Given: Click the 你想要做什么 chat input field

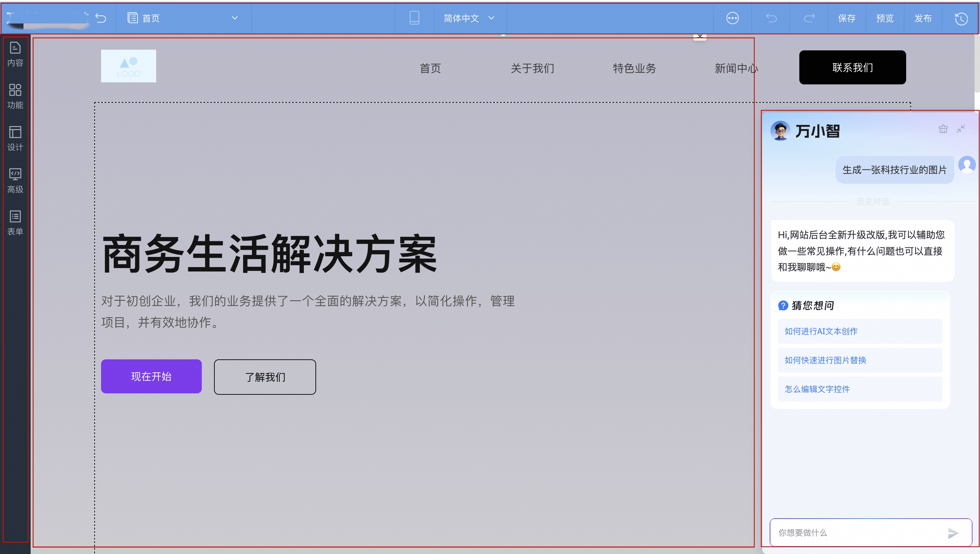Looking at the screenshot, I should click(837, 533).
